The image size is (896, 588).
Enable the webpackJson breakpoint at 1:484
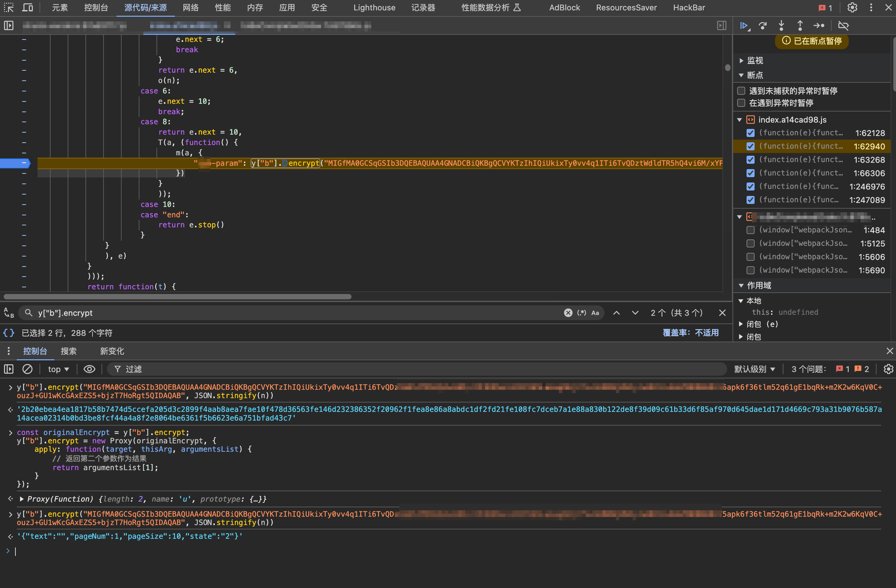750,230
